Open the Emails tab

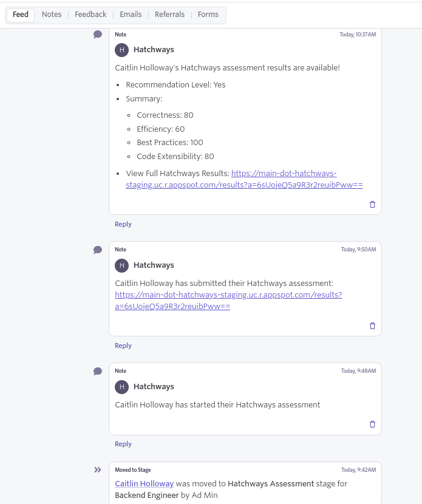click(131, 15)
